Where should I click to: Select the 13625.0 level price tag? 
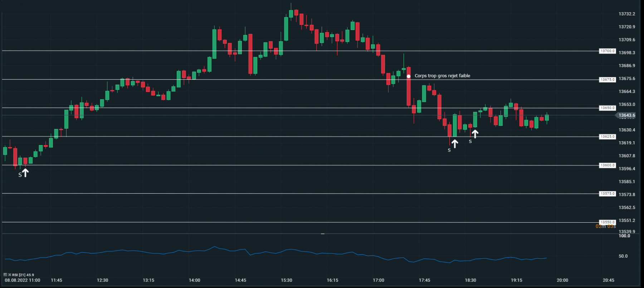(608, 136)
